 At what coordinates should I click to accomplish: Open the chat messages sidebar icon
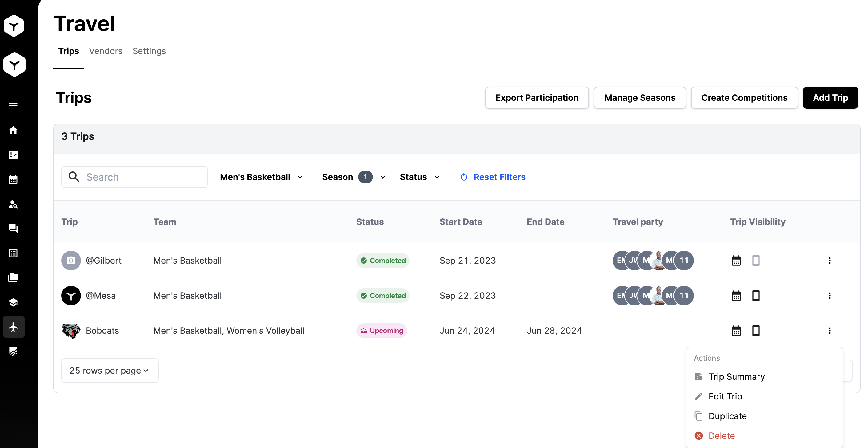pos(13,229)
